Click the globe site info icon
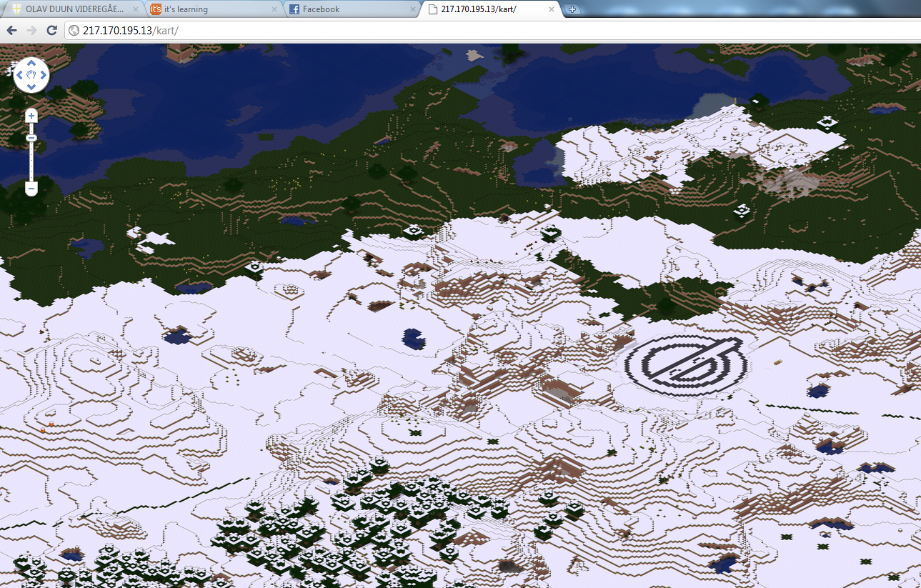921x588 pixels. point(74,31)
